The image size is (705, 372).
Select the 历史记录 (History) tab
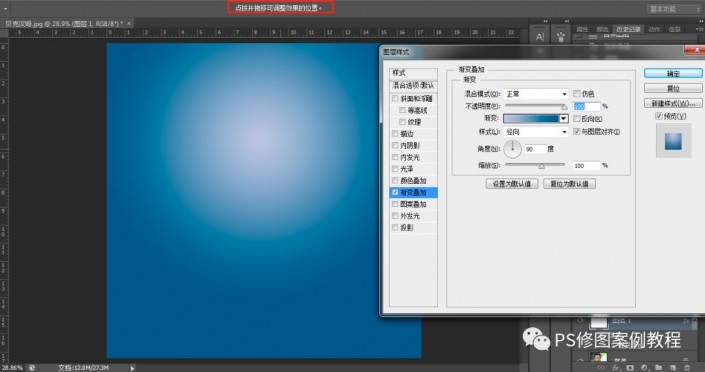click(628, 29)
